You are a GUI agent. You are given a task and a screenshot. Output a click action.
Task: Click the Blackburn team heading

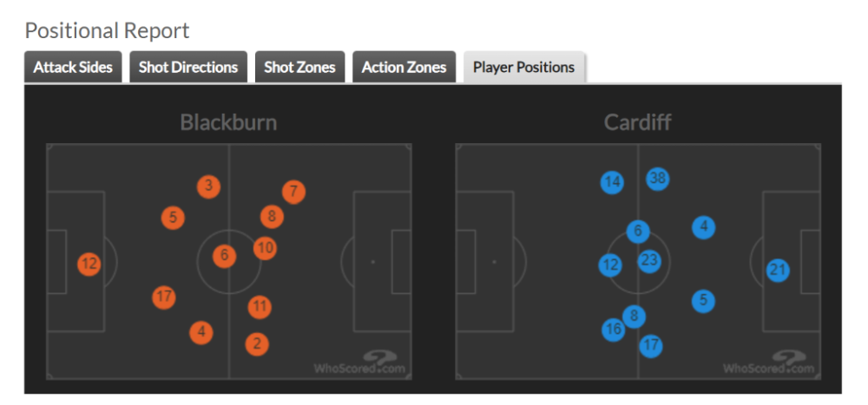tap(228, 122)
